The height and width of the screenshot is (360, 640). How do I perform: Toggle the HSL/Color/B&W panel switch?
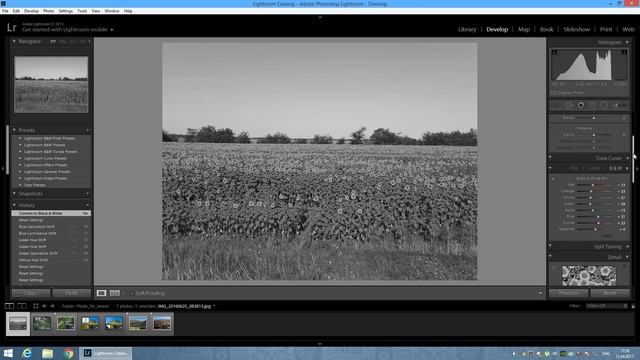[x=550, y=168]
